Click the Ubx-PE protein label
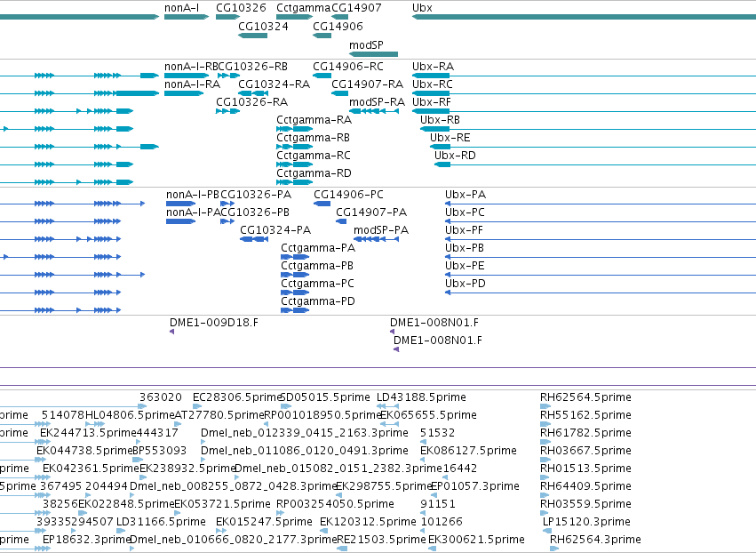This screenshot has height=553, width=756. point(465,266)
